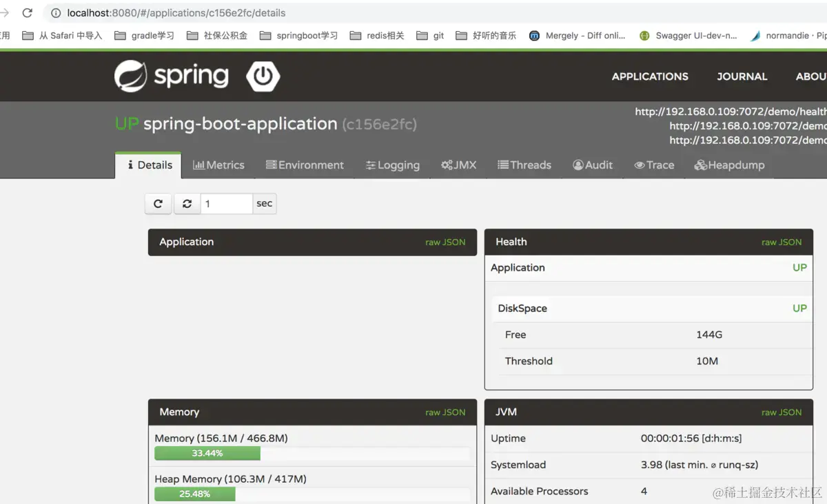Click the site info icon in address bar

pyautogui.click(x=56, y=13)
